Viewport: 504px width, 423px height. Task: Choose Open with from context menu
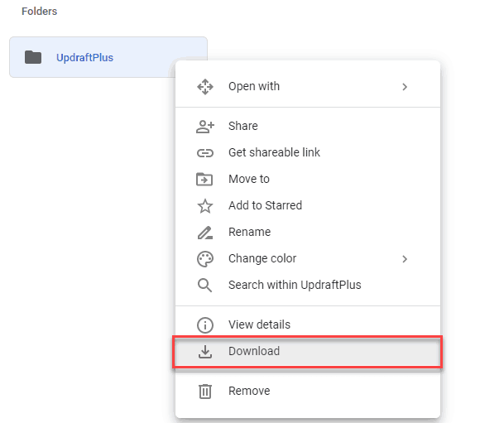tap(308, 87)
